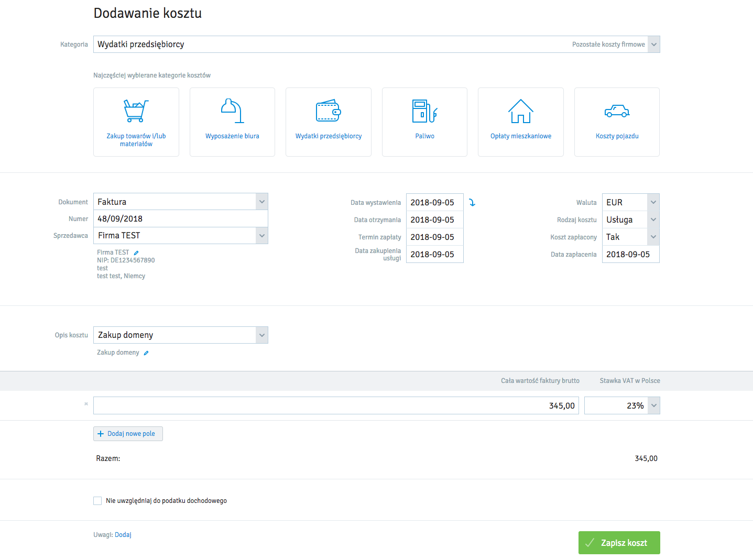The image size is (753, 560).
Task: Select the shopping cart category icon
Action: 136,111
